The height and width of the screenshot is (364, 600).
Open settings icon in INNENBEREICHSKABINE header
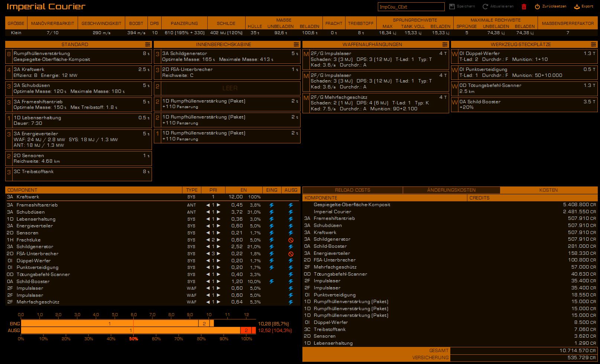[x=296, y=44]
